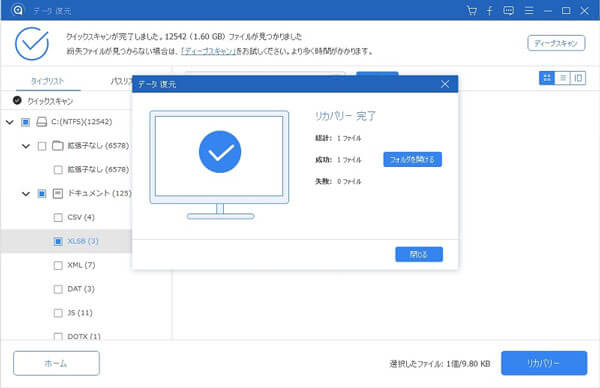Image resolution: width=600 pixels, height=388 pixels.
Task: Open the shopping cart icon in title bar
Action: pos(472,10)
